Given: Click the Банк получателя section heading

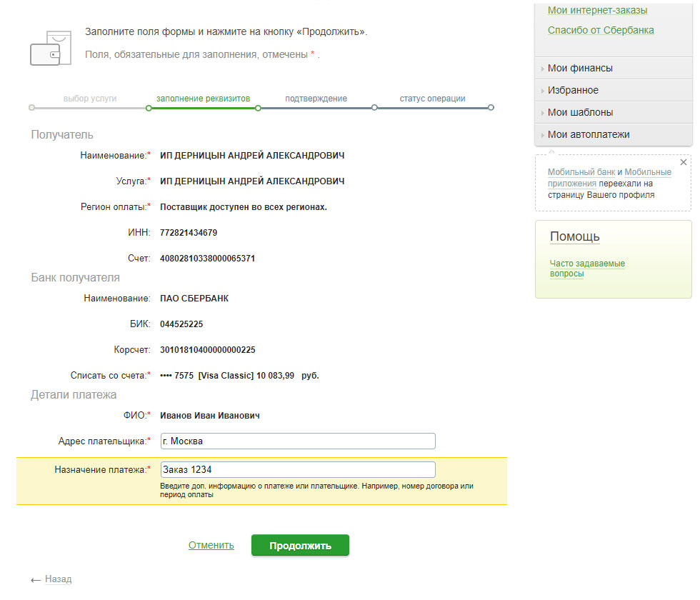Looking at the screenshot, I should click(75, 278).
